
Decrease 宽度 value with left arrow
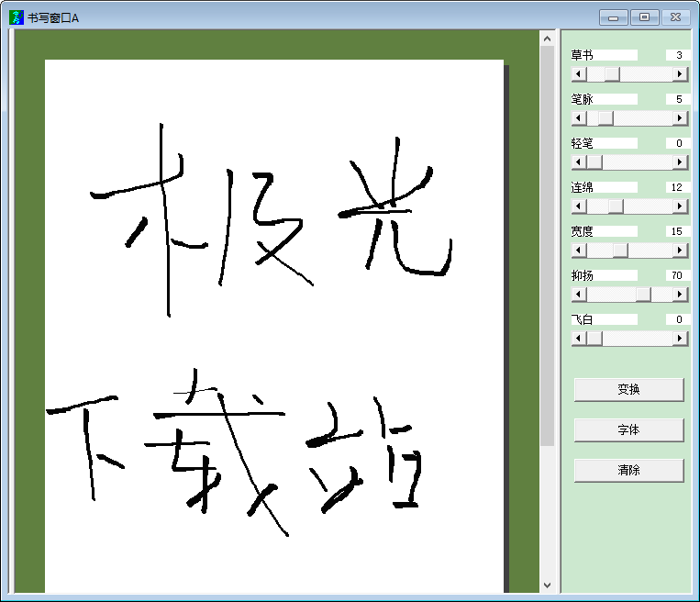click(579, 251)
